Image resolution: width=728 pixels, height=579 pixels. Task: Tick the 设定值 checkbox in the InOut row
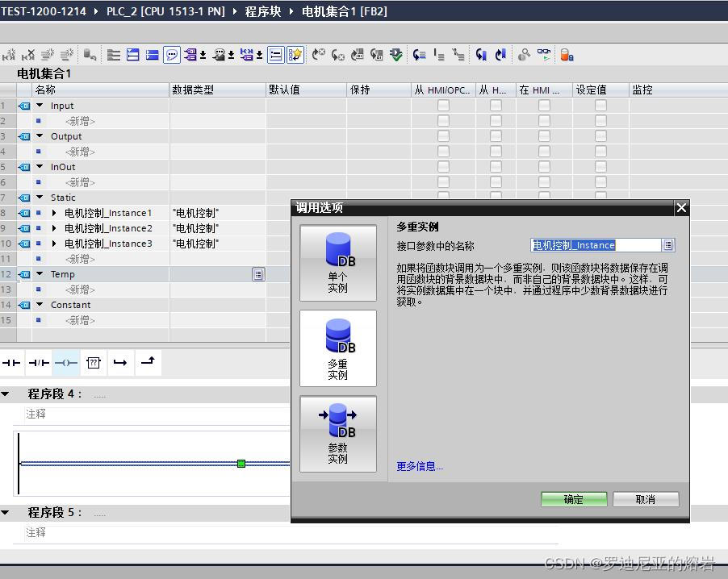(x=600, y=167)
